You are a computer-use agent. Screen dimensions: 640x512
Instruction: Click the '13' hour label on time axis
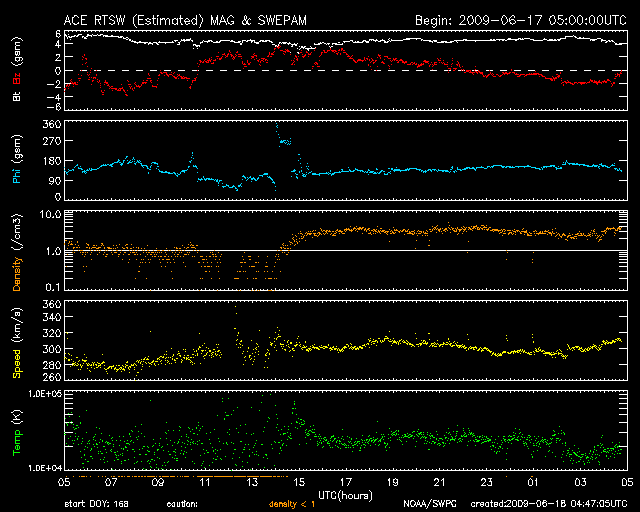(252, 483)
